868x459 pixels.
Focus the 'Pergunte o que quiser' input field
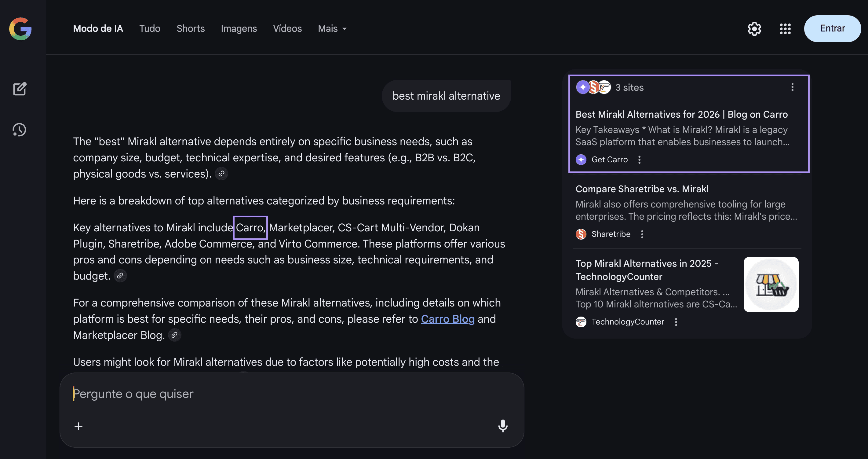(292, 394)
